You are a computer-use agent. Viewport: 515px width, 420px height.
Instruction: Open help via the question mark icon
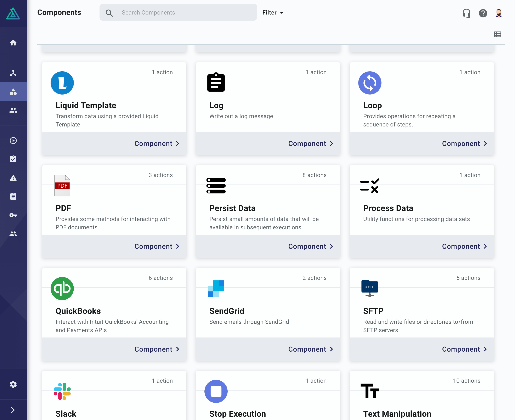tap(483, 13)
